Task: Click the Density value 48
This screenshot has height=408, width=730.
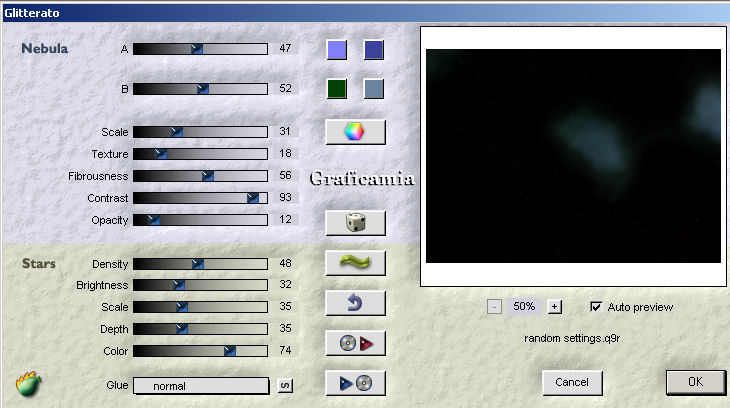Action: pos(285,263)
